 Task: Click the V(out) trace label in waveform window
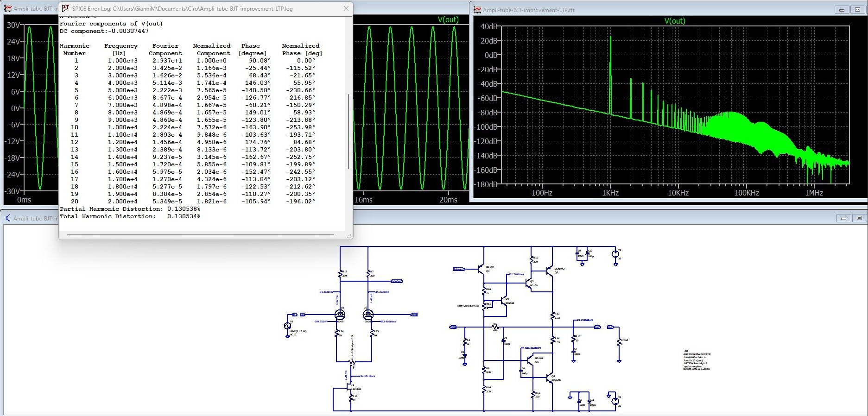click(x=448, y=19)
